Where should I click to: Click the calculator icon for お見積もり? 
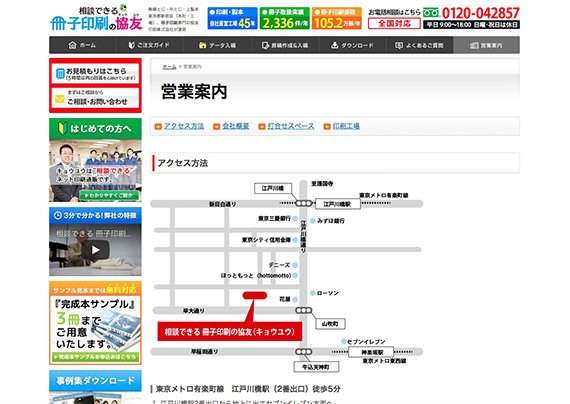(60, 74)
